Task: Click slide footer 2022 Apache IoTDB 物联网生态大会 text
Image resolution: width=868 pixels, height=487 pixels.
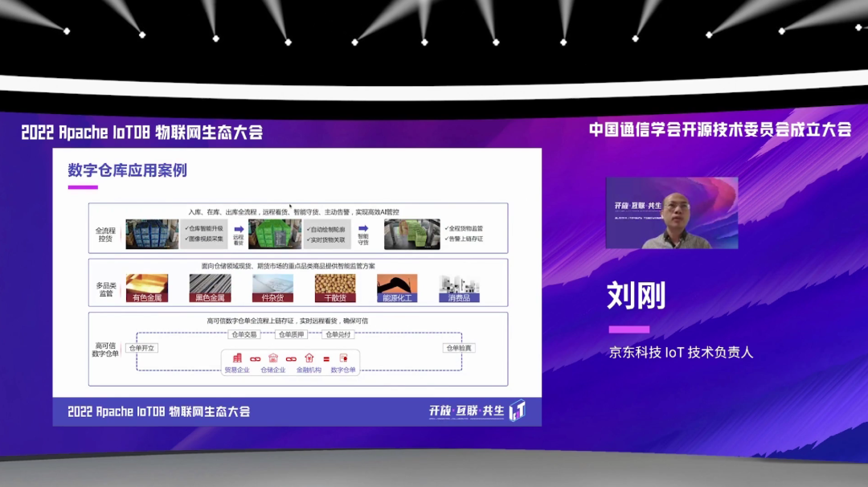Action: point(159,411)
